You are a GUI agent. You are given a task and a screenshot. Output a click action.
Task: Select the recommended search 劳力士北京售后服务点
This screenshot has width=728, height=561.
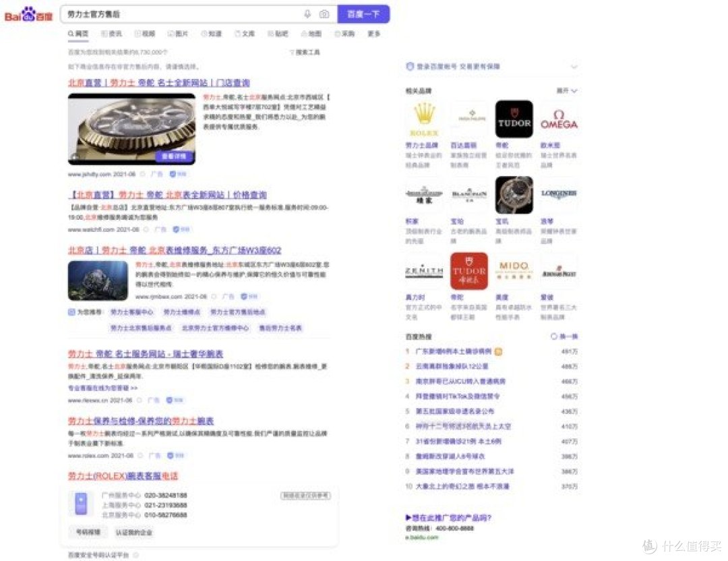coord(141,328)
